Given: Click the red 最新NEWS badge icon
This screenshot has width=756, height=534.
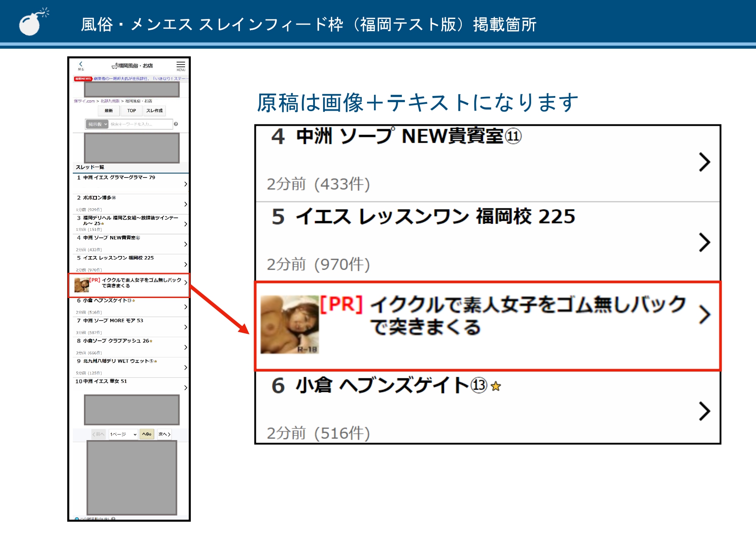Looking at the screenshot, I should (x=83, y=78).
